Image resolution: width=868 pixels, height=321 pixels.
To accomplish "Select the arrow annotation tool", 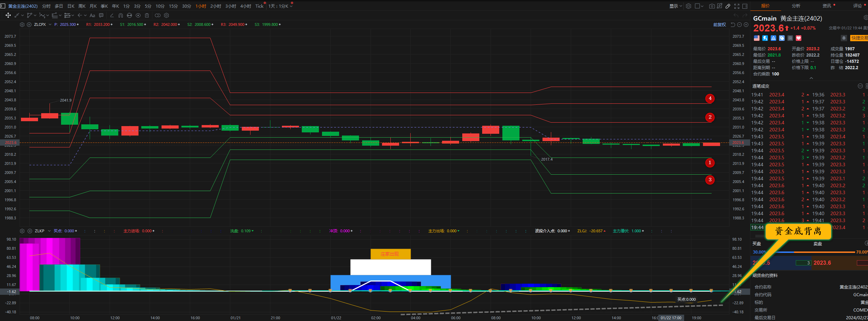I will (x=80, y=15).
